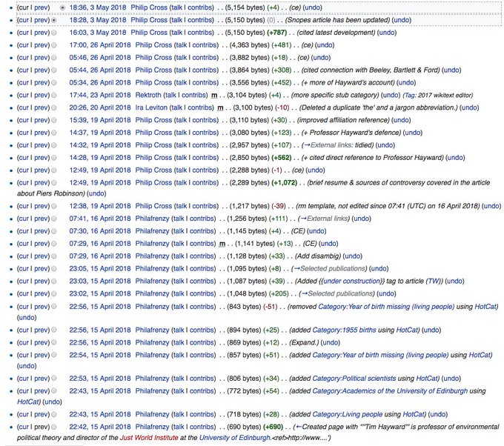The image size is (504, 446).
Task: Click undo for '+ Professor Hayward's defence' edit
Action: coord(413,133)
